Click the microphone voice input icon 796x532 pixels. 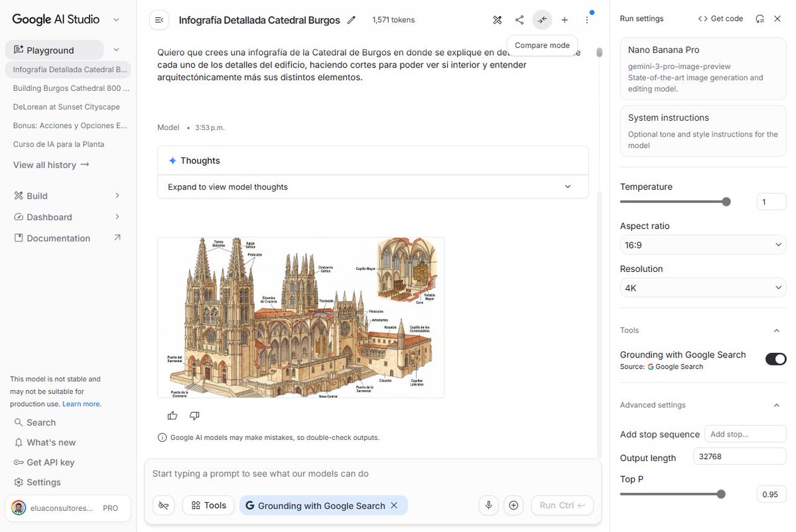pyautogui.click(x=489, y=505)
